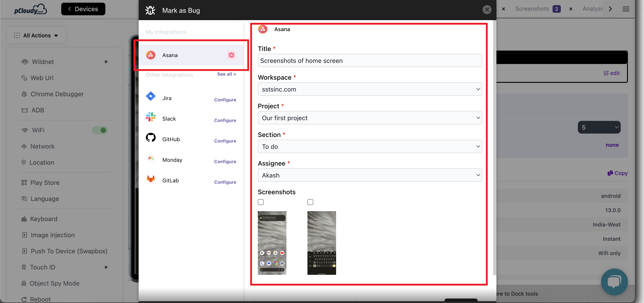Check the second screenshot checkbox
Viewport: 644px width, 303px height.
tap(310, 202)
